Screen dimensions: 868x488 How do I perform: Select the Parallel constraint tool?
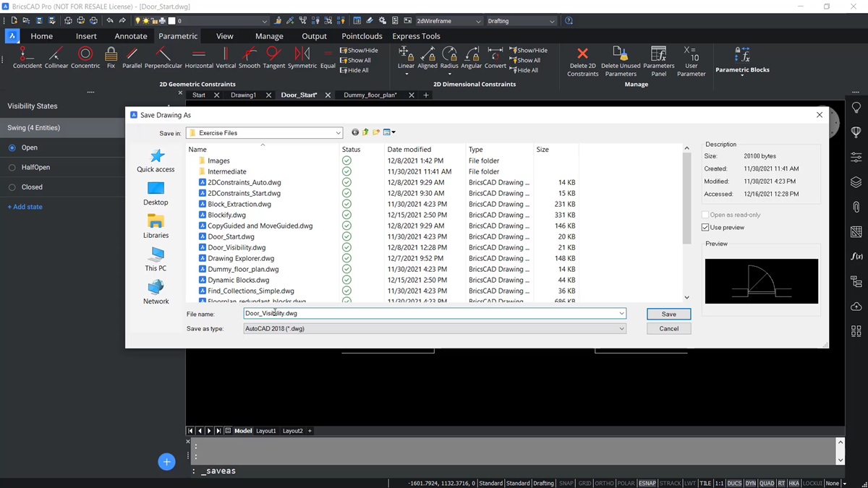click(x=132, y=57)
